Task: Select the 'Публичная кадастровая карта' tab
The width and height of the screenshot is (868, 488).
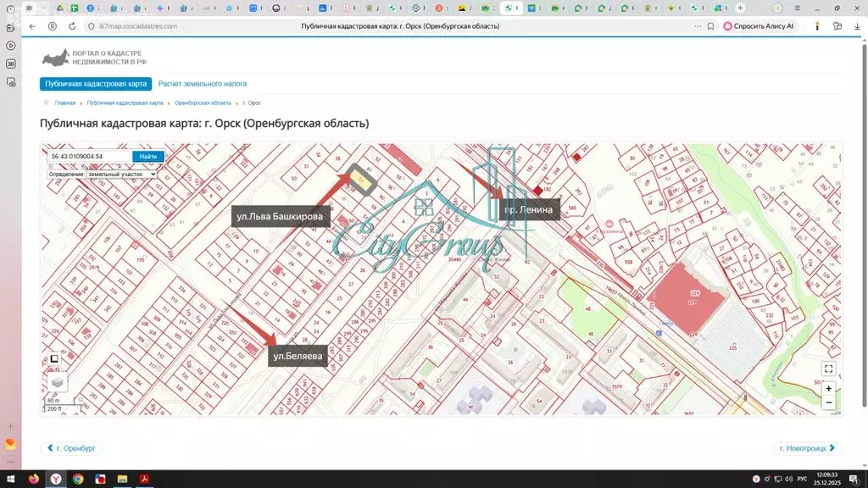Action: [96, 84]
